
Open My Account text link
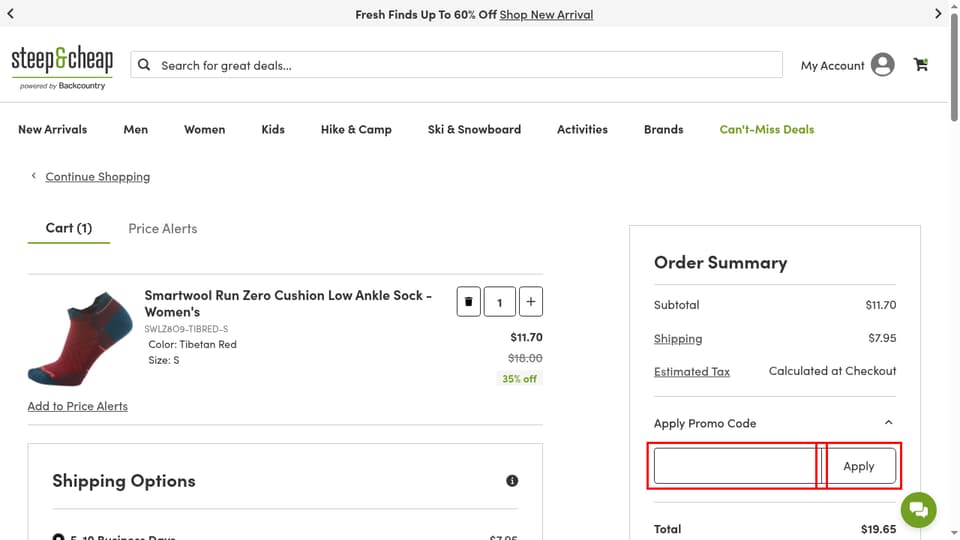click(x=832, y=66)
